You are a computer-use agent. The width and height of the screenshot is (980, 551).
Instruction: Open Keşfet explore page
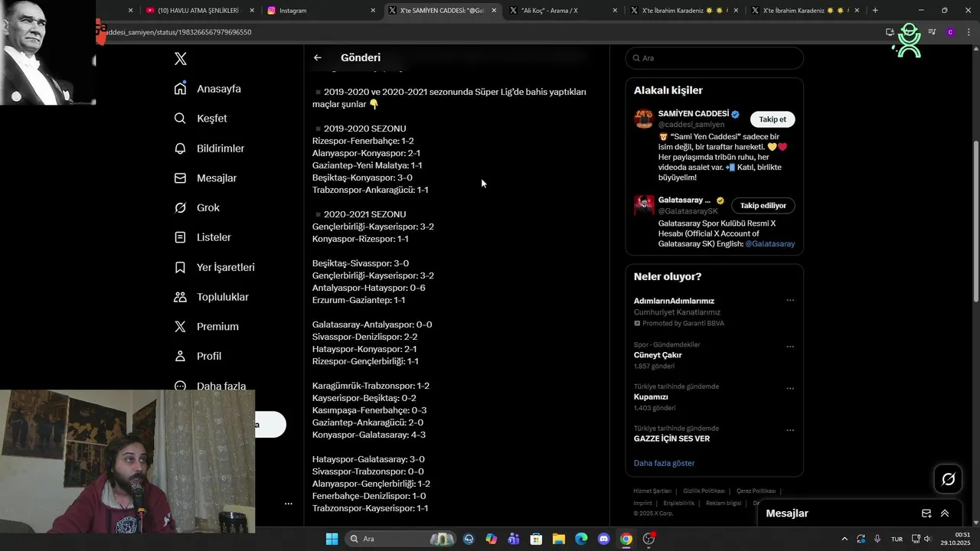pyautogui.click(x=201, y=119)
